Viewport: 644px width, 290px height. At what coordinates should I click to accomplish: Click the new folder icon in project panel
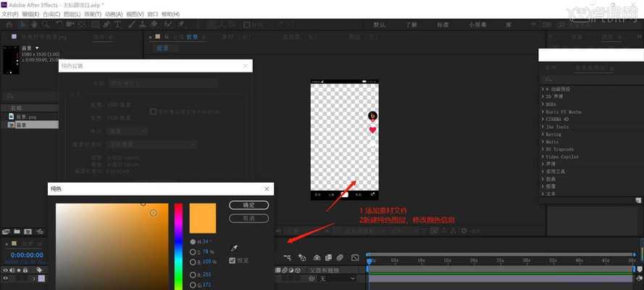[x=16, y=232]
